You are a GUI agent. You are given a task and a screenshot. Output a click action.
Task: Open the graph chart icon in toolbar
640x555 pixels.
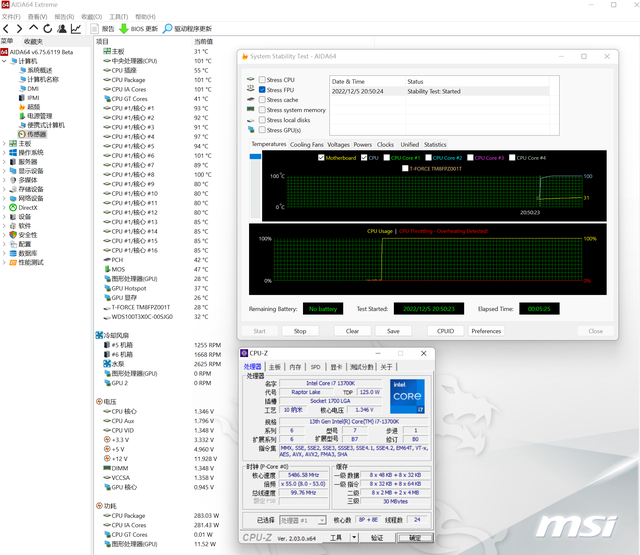click(76, 29)
